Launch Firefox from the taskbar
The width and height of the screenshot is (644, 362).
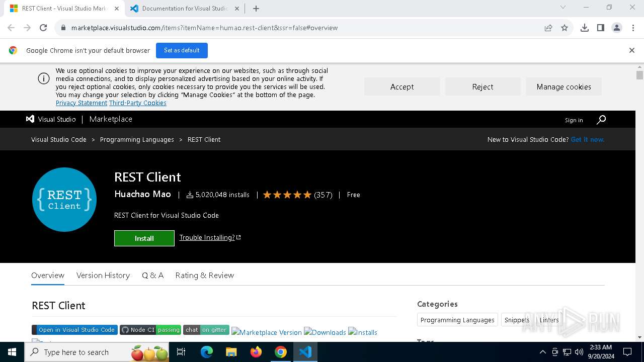pyautogui.click(x=256, y=352)
